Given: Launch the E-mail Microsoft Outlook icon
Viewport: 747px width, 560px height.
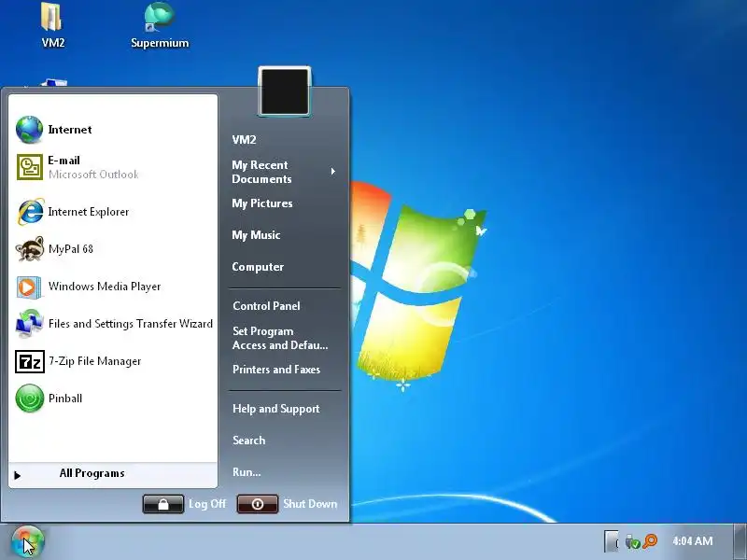Looking at the screenshot, I should tap(30, 167).
